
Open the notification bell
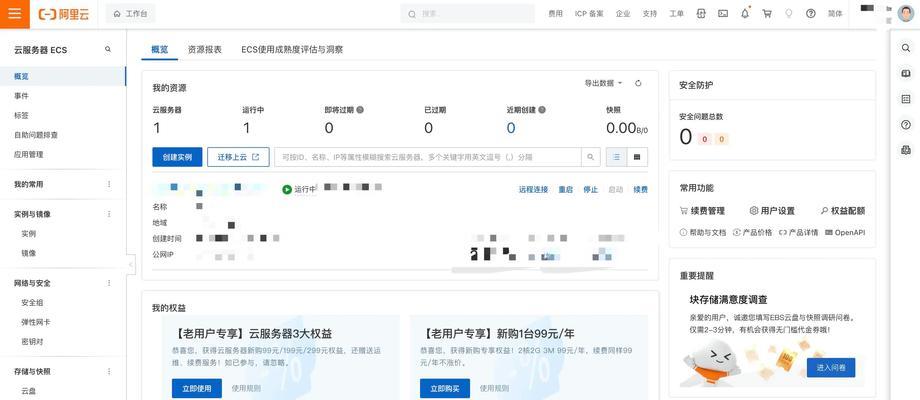click(x=745, y=13)
